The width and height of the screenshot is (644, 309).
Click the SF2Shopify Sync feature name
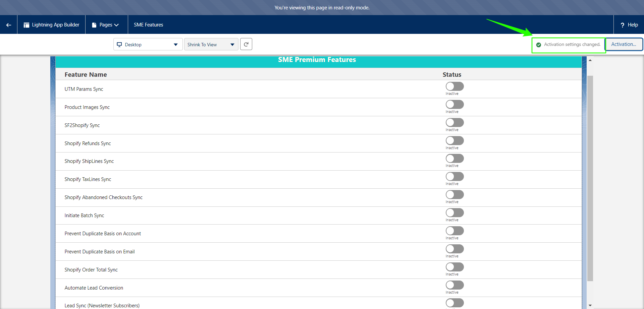(82, 125)
